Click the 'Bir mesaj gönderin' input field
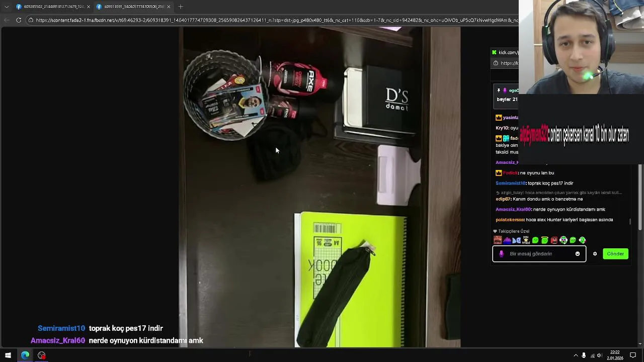This screenshot has width=644, height=362. coord(539,254)
